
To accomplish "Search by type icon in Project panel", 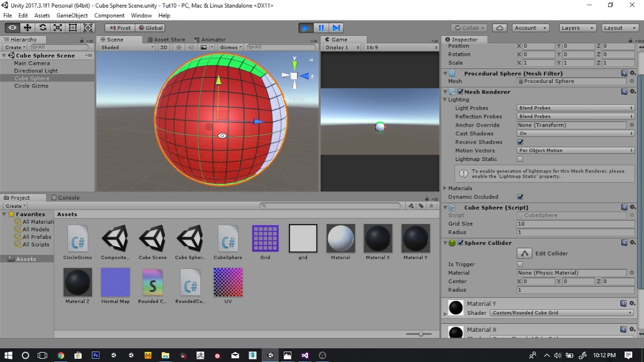I will point(411,206).
